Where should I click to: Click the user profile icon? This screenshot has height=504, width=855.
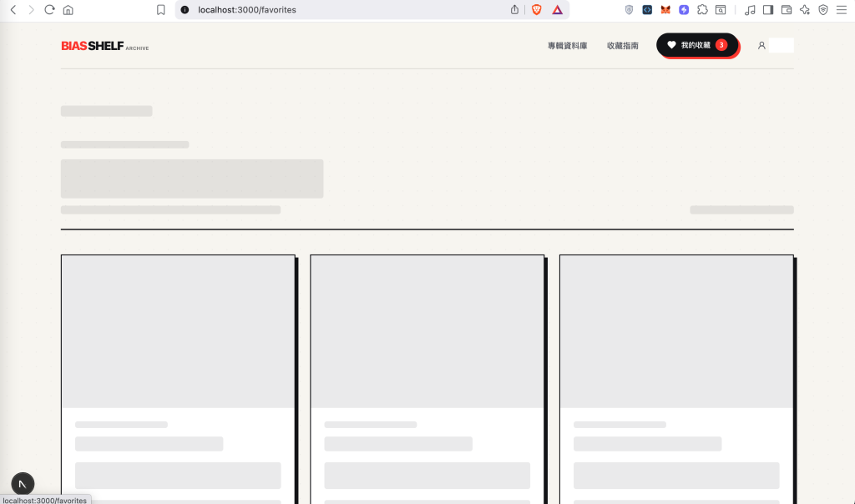click(761, 46)
